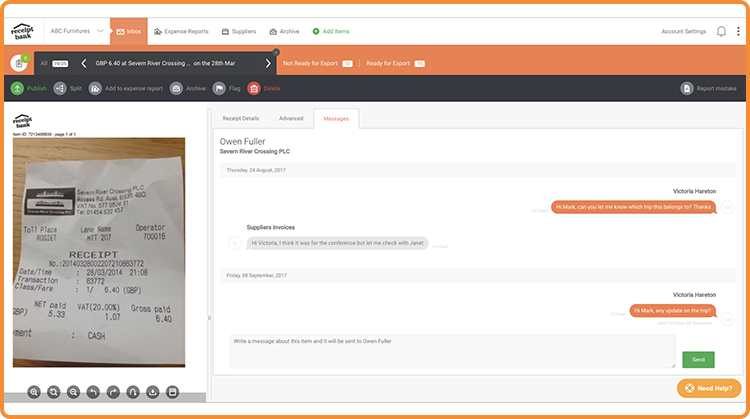
Task: Click the message text input field
Action: (452, 351)
